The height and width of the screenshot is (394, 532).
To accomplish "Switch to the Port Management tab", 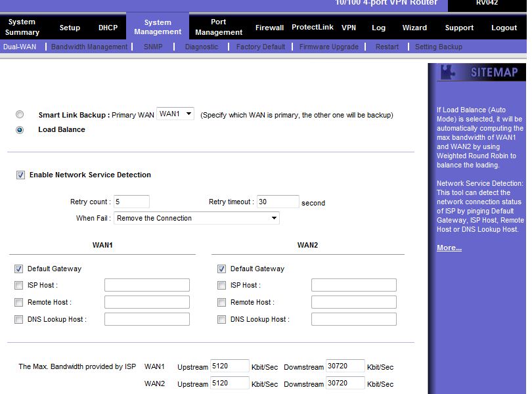I will point(219,27).
